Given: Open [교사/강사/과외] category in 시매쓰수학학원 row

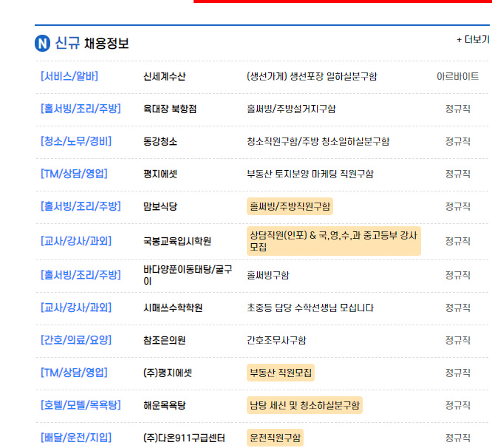Looking at the screenshot, I should point(76,308).
